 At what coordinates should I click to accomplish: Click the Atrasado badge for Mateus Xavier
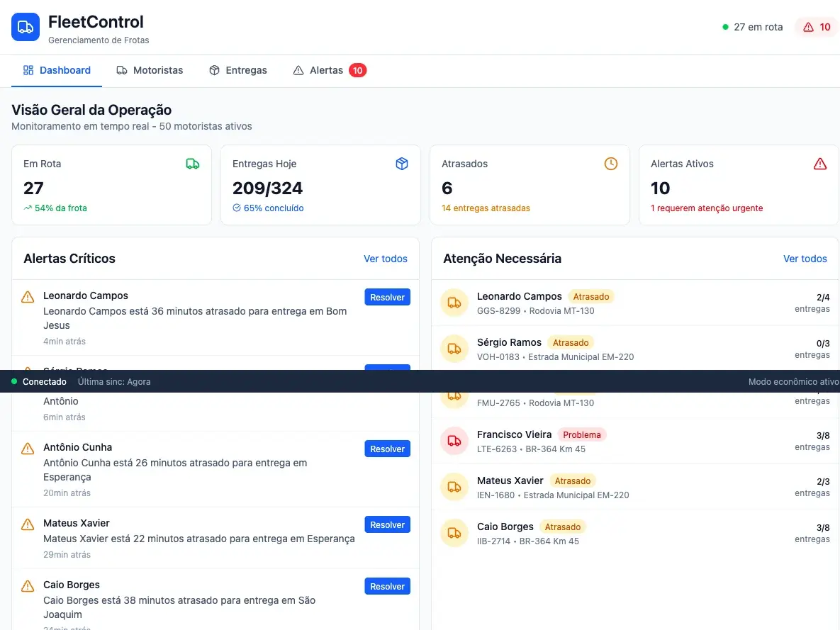click(x=572, y=480)
